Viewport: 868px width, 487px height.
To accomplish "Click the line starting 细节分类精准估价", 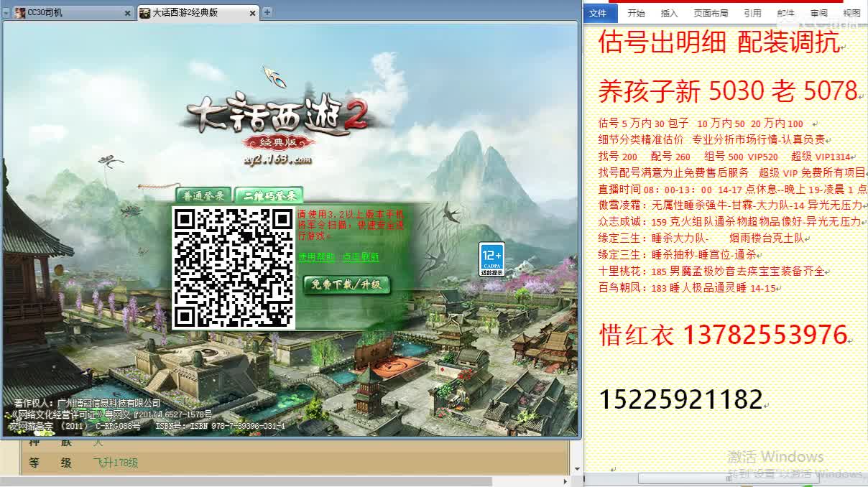I will 711,140.
